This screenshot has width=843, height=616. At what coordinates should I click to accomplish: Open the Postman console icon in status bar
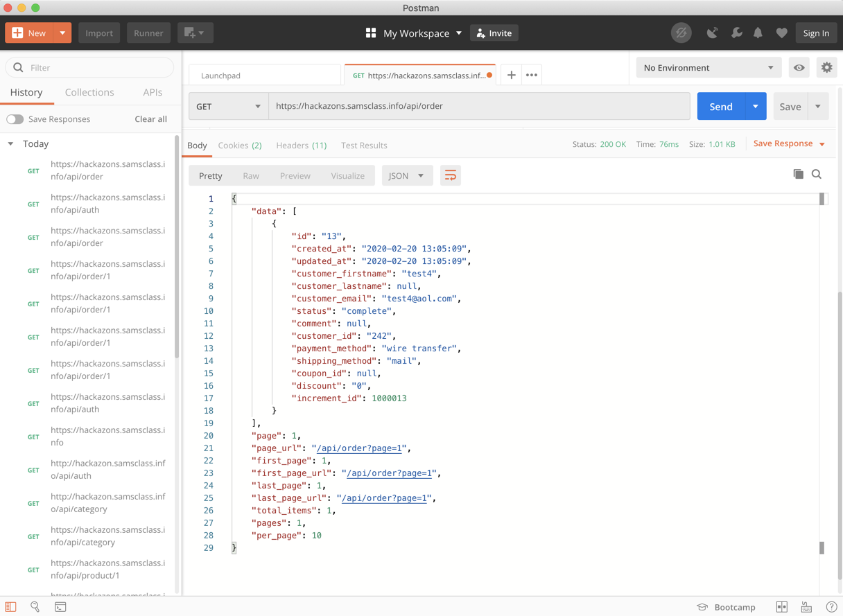tap(60, 607)
